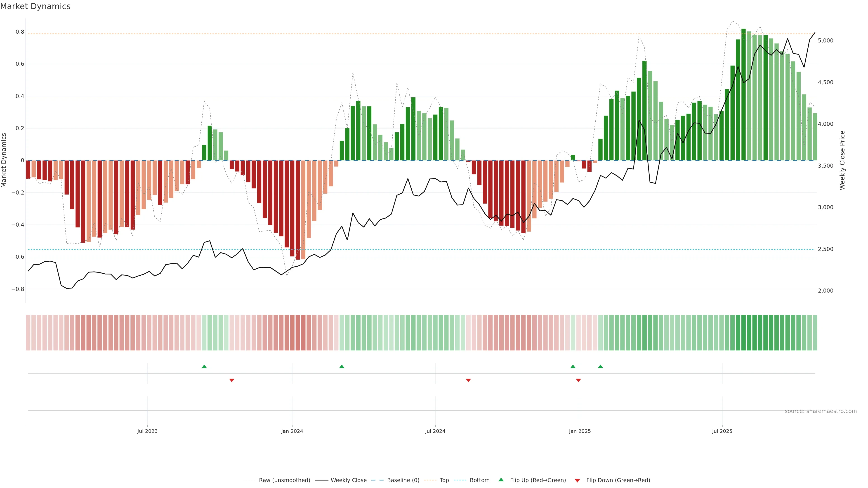This screenshot has width=868, height=488.
Task: Click the Jan 2025 x-axis label
Action: [580, 431]
